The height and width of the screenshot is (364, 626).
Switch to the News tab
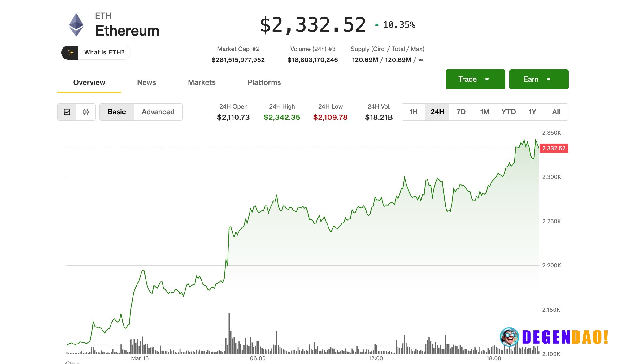(x=146, y=82)
